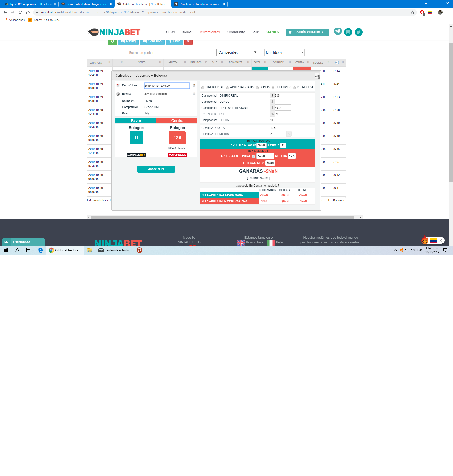Open the Rating filter button
The height and width of the screenshot is (476, 453).
tap(128, 42)
